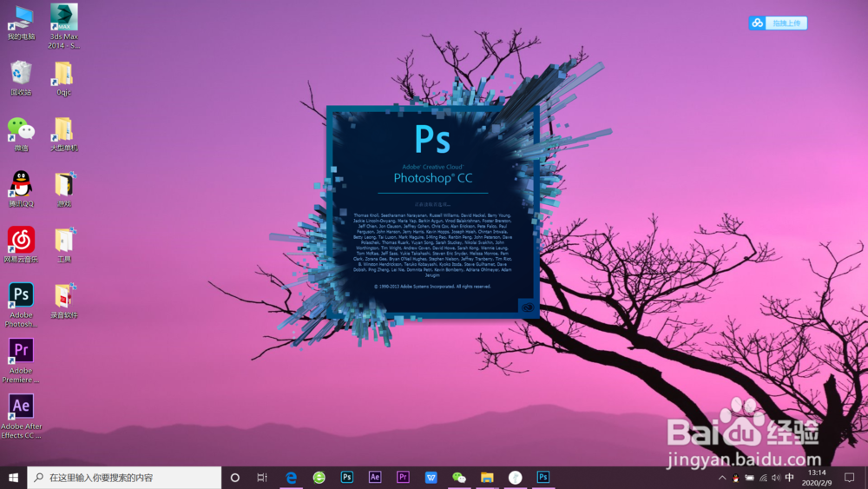Click the 游戏 folder icon
Image resolution: width=868 pixels, height=489 pixels.
click(63, 189)
